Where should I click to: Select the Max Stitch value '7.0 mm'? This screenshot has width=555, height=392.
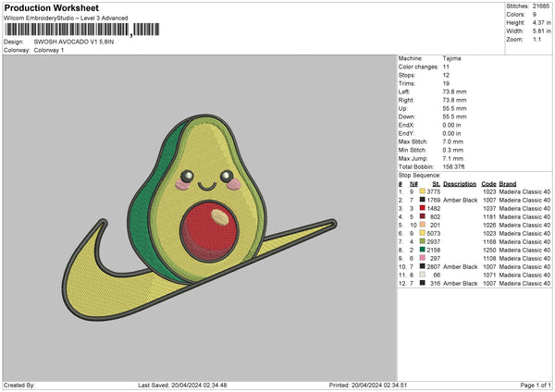tap(453, 141)
